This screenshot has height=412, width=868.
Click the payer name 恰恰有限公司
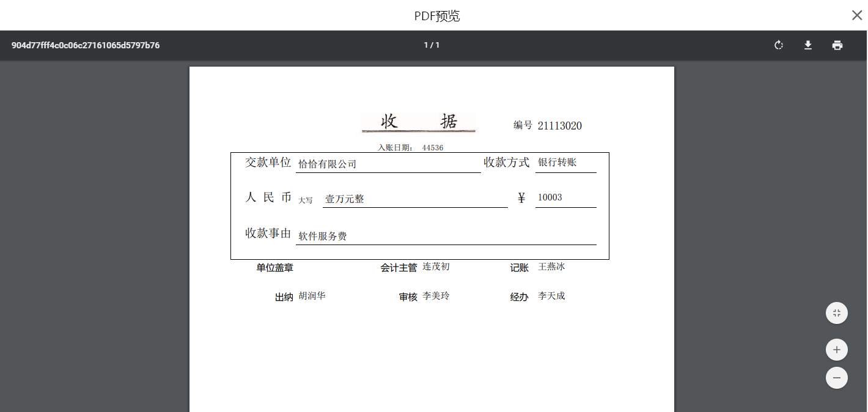pyautogui.click(x=327, y=164)
